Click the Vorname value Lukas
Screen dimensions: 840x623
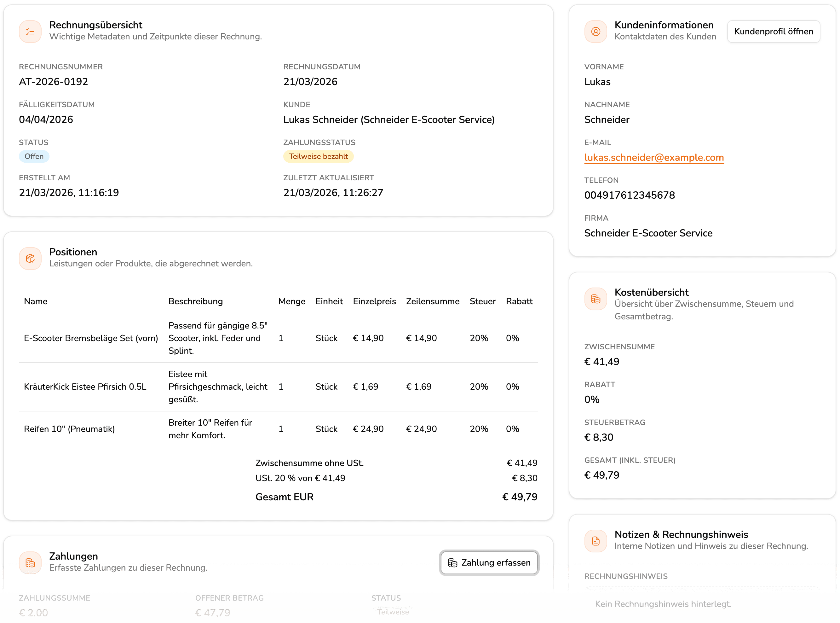point(597,81)
